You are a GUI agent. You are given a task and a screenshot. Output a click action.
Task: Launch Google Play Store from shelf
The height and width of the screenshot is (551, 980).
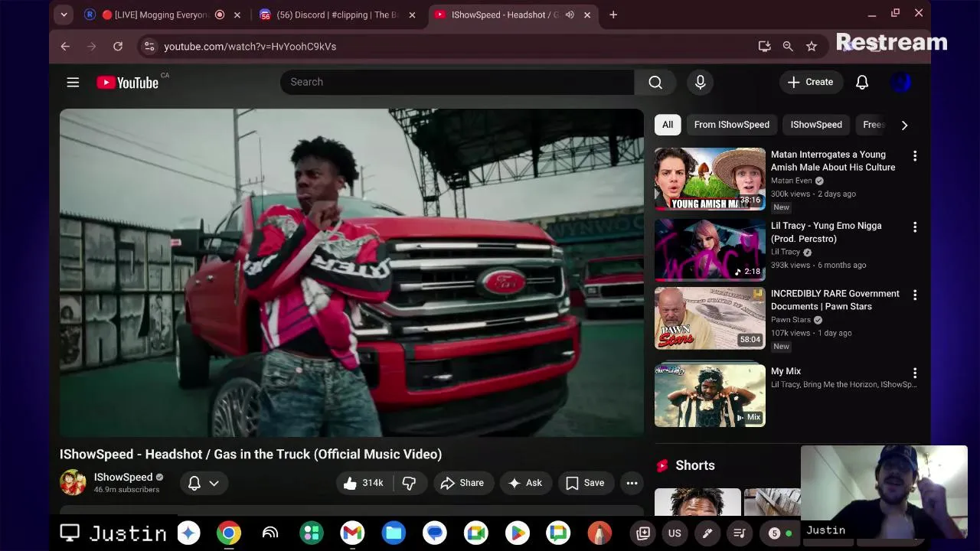tap(518, 533)
